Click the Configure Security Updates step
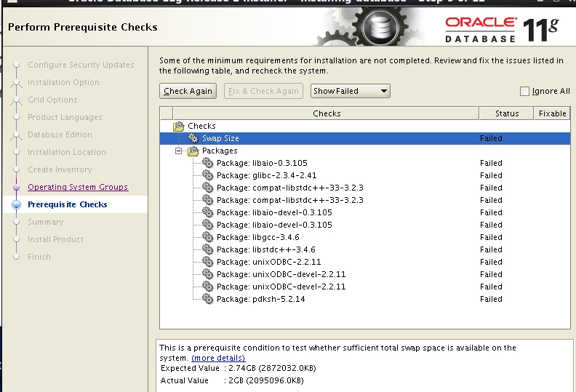This screenshot has width=576, height=392. 81,65
